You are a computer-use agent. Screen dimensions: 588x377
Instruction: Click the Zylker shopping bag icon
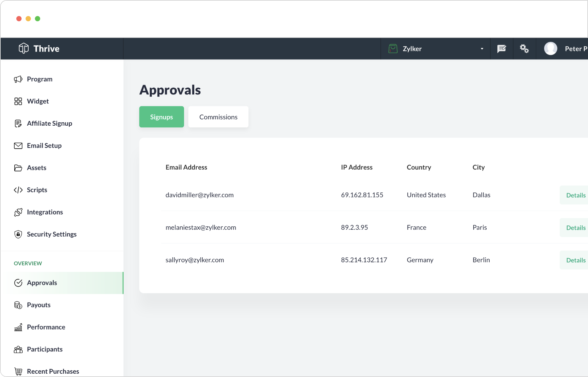[393, 49]
